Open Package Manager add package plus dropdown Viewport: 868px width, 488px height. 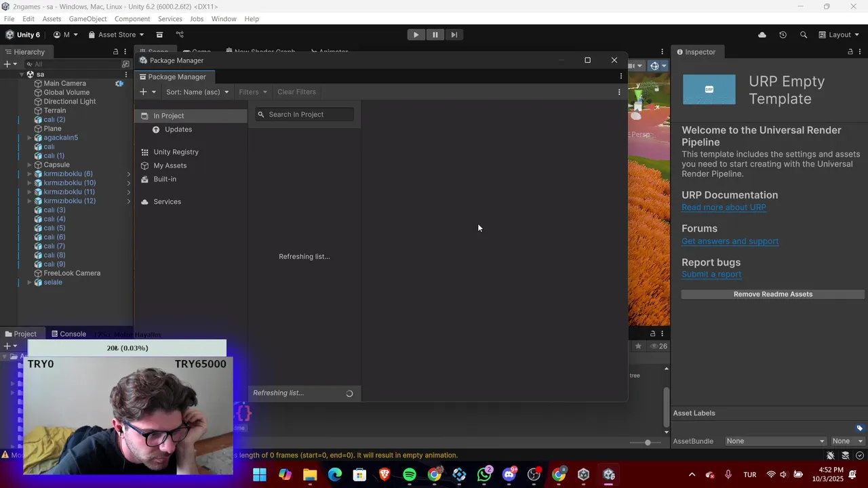pyautogui.click(x=147, y=92)
